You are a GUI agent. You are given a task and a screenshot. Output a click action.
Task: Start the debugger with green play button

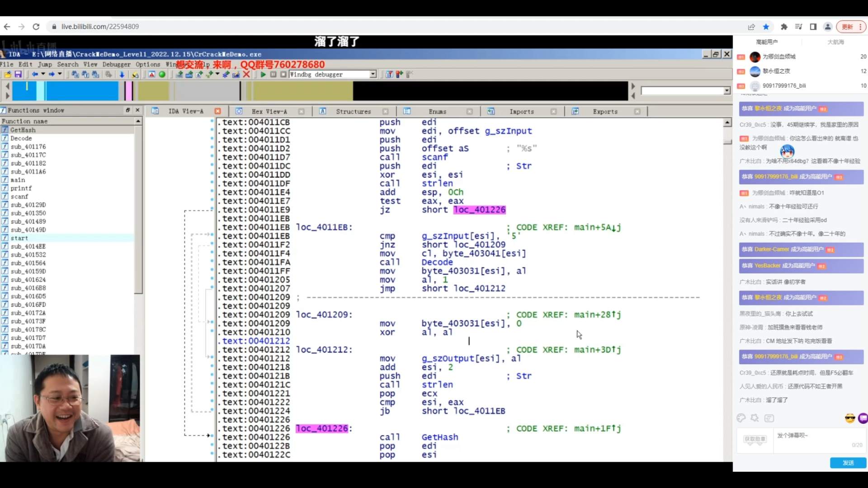click(x=263, y=75)
